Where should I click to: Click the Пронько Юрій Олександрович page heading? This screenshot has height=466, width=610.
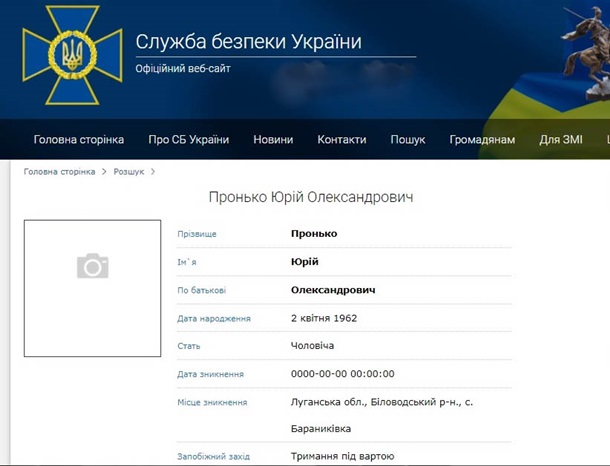pos(310,198)
